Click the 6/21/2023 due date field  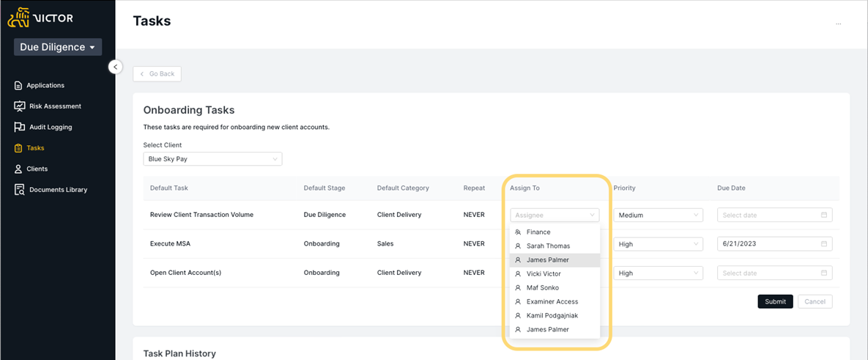click(x=775, y=244)
